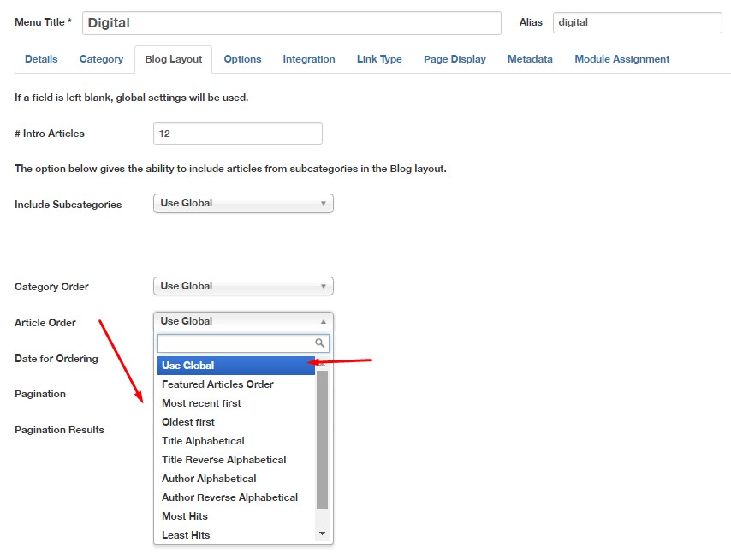Click the Include Subcategories label
The width and height of the screenshot is (731, 560).
[x=68, y=205]
